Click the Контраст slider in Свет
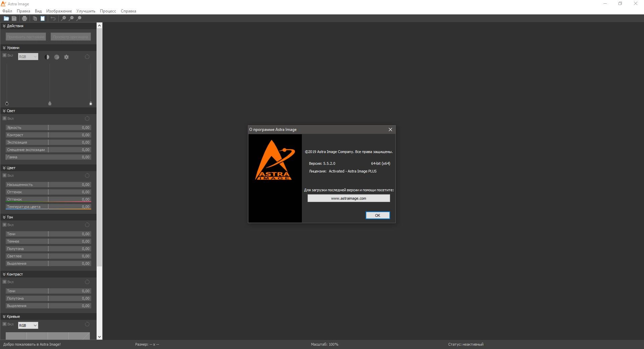Screen dimensions: 644x349 tap(48, 135)
